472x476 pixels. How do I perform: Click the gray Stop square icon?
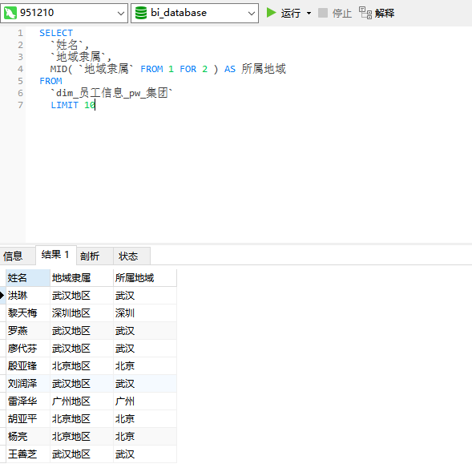[323, 13]
